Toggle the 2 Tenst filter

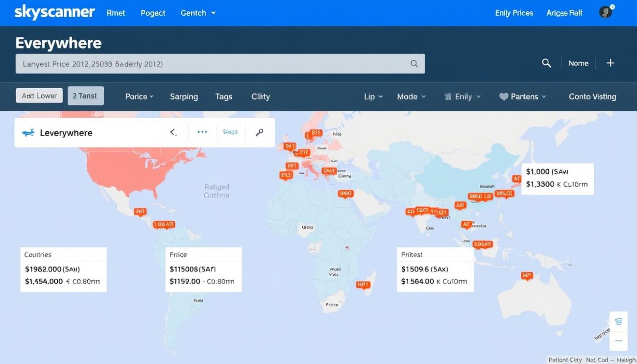click(85, 96)
